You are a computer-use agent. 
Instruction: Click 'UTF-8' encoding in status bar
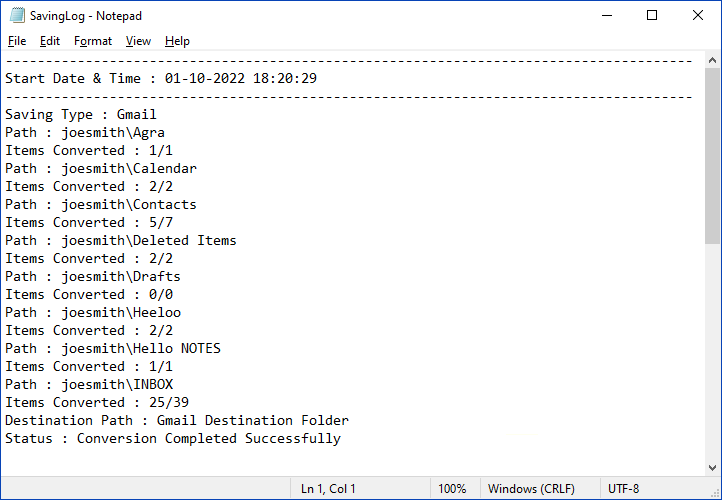click(x=623, y=488)
